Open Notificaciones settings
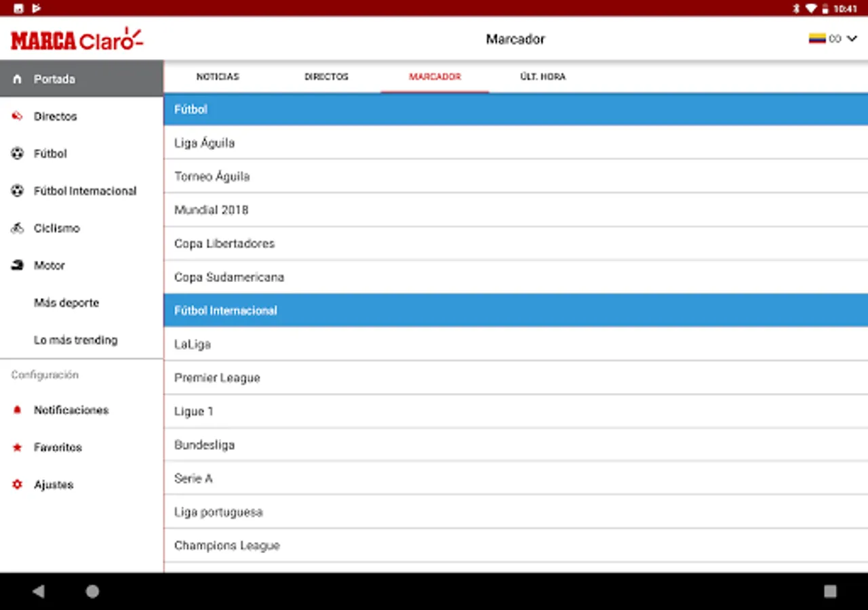The height and width of the screenshot is (610, 868). pyautogui.click(x=81, y=410)
